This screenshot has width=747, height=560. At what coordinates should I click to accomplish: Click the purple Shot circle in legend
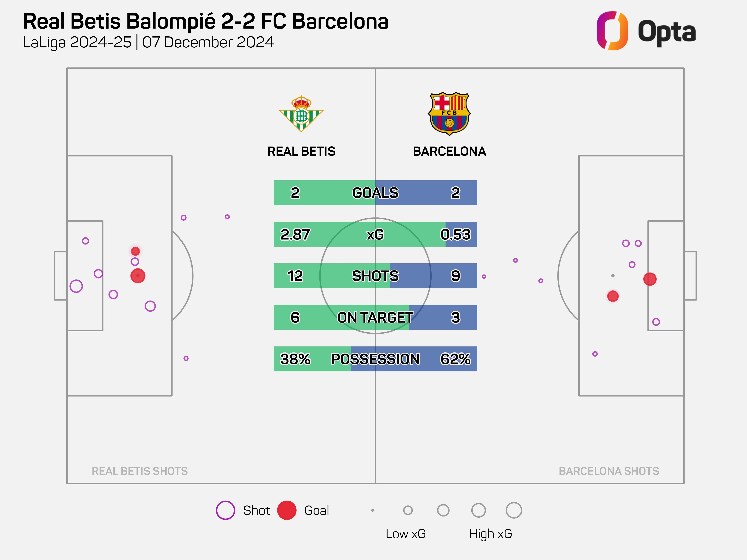coord(225,510)
